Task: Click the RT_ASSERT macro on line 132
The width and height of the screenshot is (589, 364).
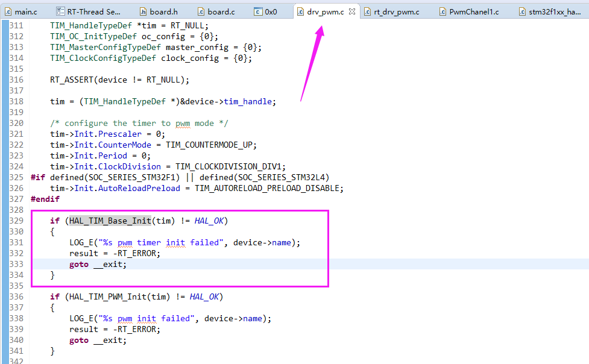Action: tap(71, 80)
